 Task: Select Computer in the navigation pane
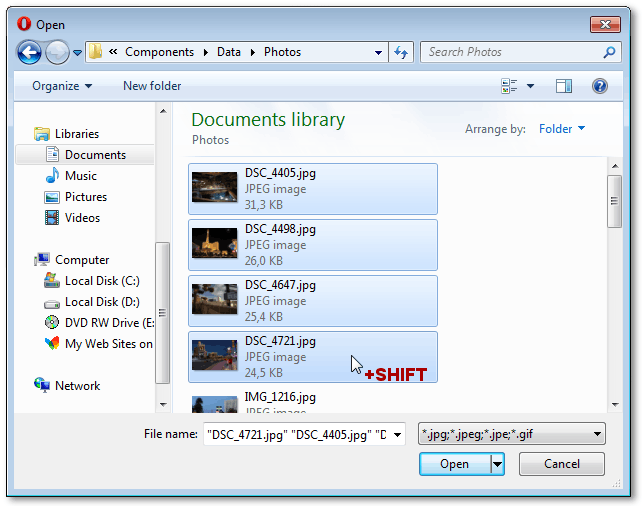coord(82,260)
